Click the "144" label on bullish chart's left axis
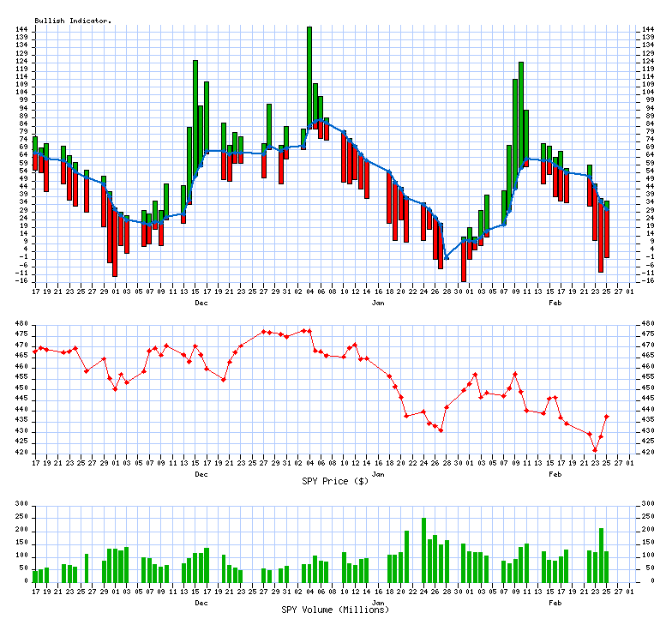The width and height of the screenshot is (672, 625). pyautogui.click(x=21, y=30)
